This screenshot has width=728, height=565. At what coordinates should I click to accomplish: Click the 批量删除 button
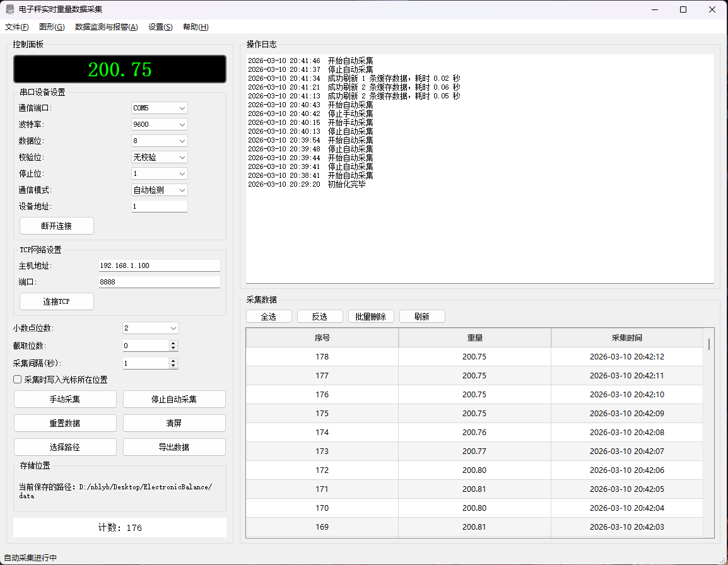coord(371,317)
